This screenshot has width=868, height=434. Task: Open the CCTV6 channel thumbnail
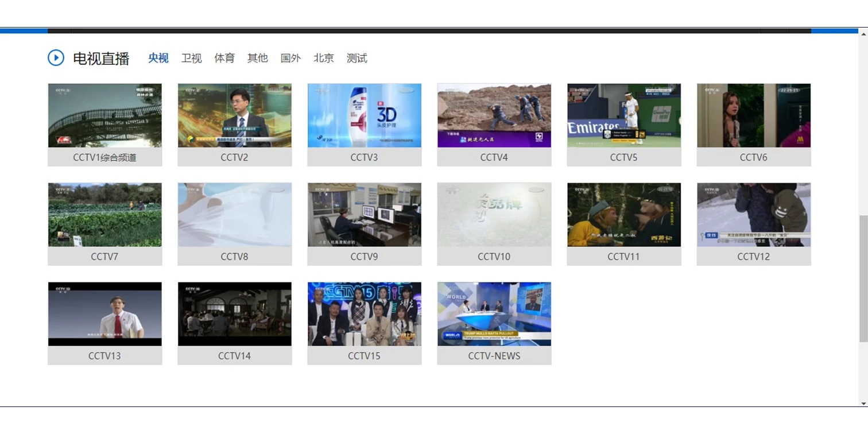point(754,115)
